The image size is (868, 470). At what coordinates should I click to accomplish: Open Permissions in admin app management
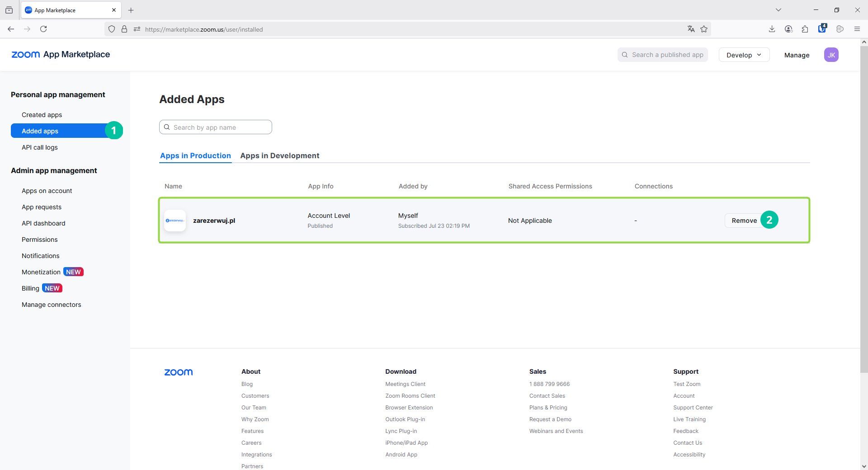[40, 240]
